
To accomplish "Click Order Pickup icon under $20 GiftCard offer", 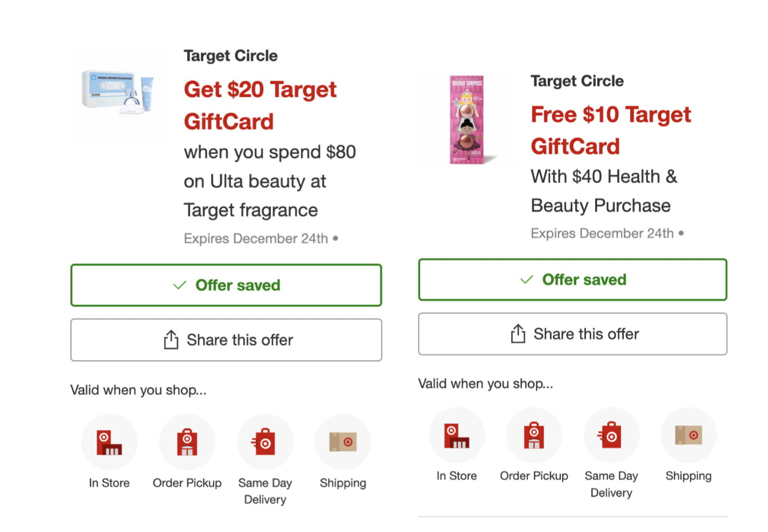I will click(x=187, y=442).
